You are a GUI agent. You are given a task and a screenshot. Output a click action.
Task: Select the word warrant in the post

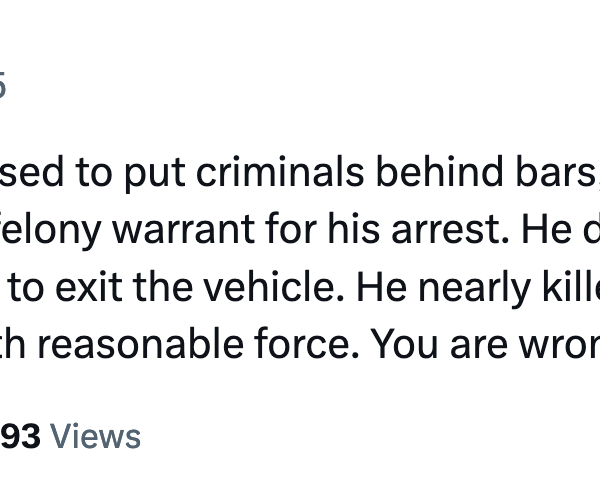coord(183,230)
